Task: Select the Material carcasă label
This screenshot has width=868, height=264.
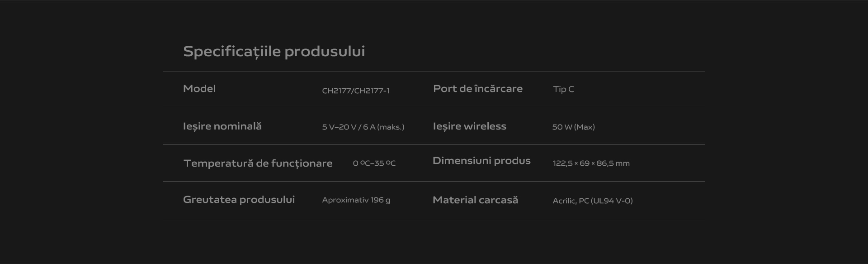Action: coord(476,200)
